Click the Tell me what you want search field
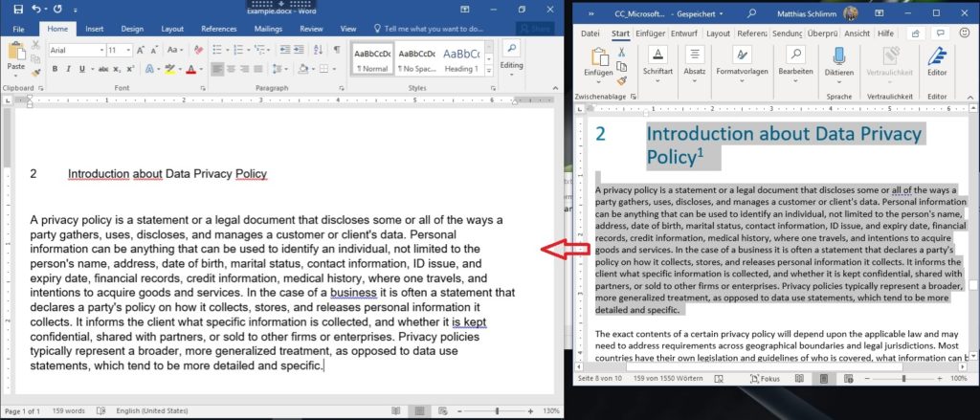The height and width of the screenshot is (420, 980). coord(428,29)
